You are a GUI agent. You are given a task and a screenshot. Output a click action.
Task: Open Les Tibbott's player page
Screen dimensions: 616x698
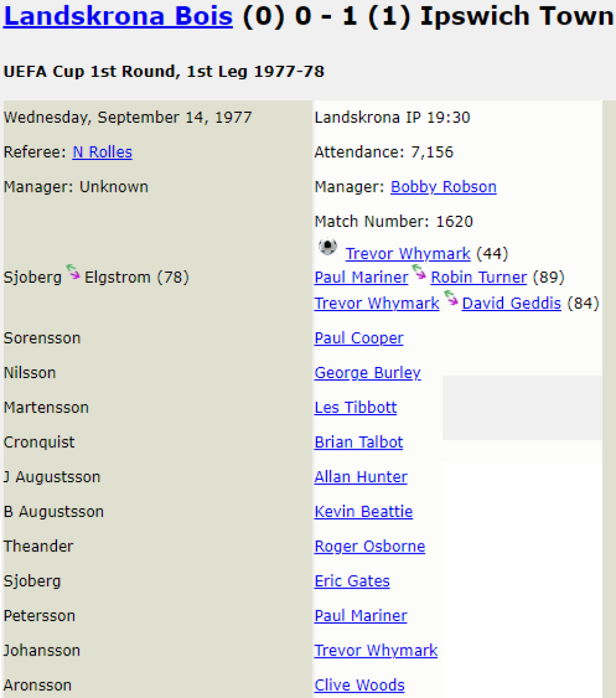coord(355,408)
